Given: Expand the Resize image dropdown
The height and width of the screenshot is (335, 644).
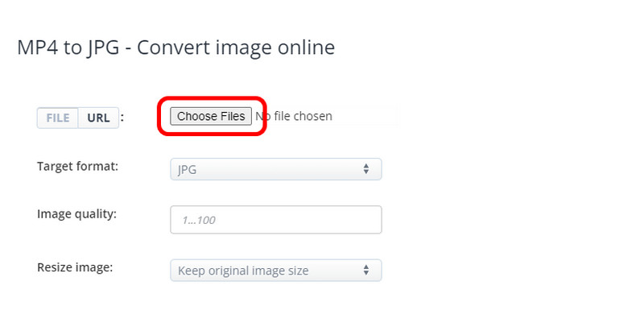Looking at the screenshot, I should [x=275, y=271].
